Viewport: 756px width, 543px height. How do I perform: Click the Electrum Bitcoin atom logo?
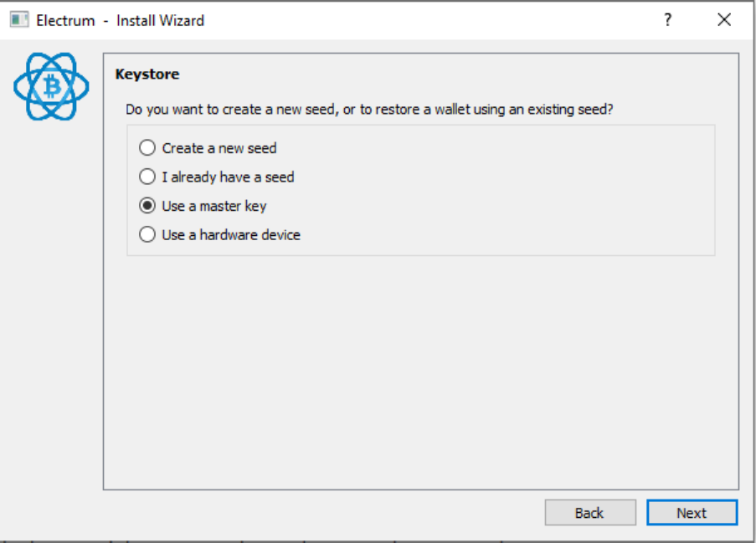[51, 87]
